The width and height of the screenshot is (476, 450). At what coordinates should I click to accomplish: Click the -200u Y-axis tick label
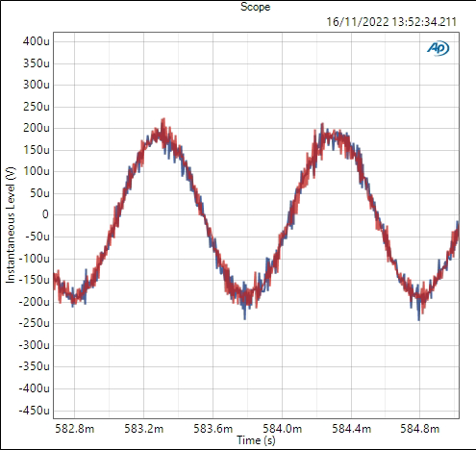pyautogui.click(x=34, y=302)
